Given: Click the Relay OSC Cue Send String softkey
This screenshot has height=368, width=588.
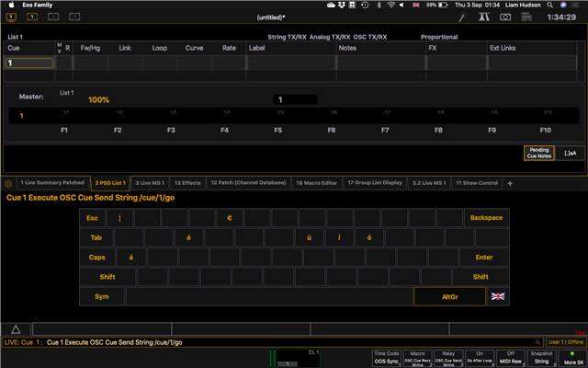Looking at the screenshot, I should [x=448, y=358].
